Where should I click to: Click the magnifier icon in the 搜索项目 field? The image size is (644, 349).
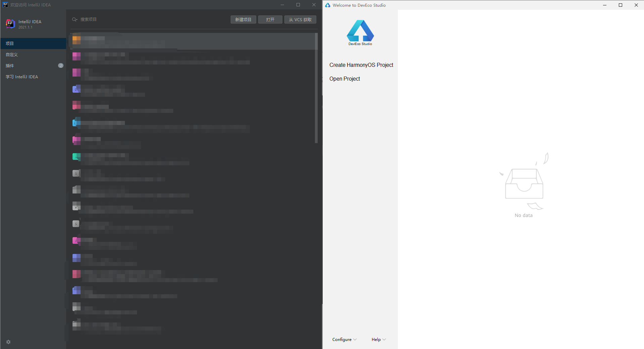pyautogui.click(x=73, y=19)
